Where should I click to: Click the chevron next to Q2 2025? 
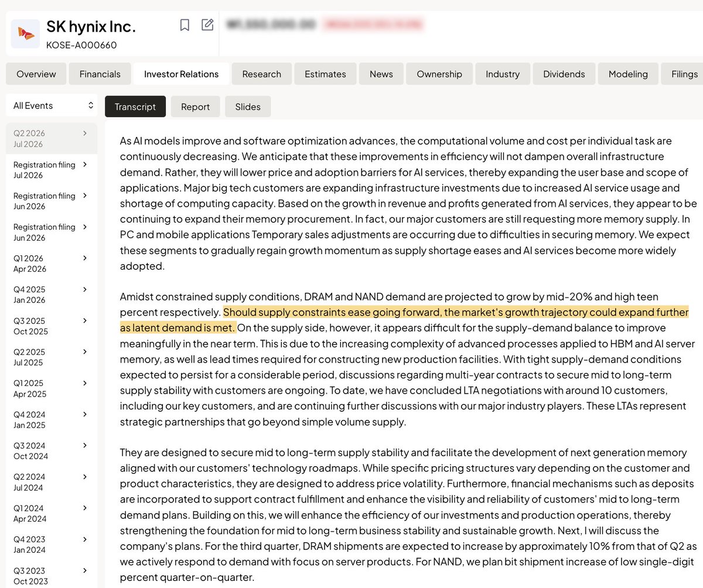click(85, 351)
